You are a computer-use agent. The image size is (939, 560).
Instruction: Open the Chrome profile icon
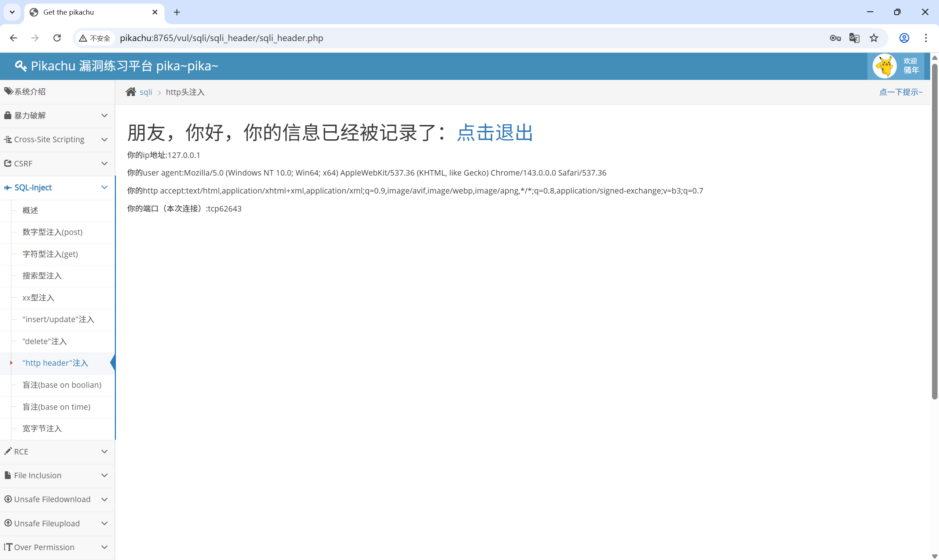tap(904, 38)
